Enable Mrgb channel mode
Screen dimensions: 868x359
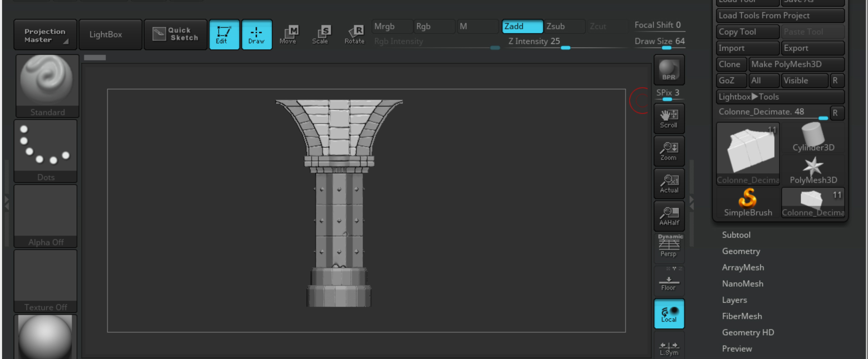click(x=392, y=27)
